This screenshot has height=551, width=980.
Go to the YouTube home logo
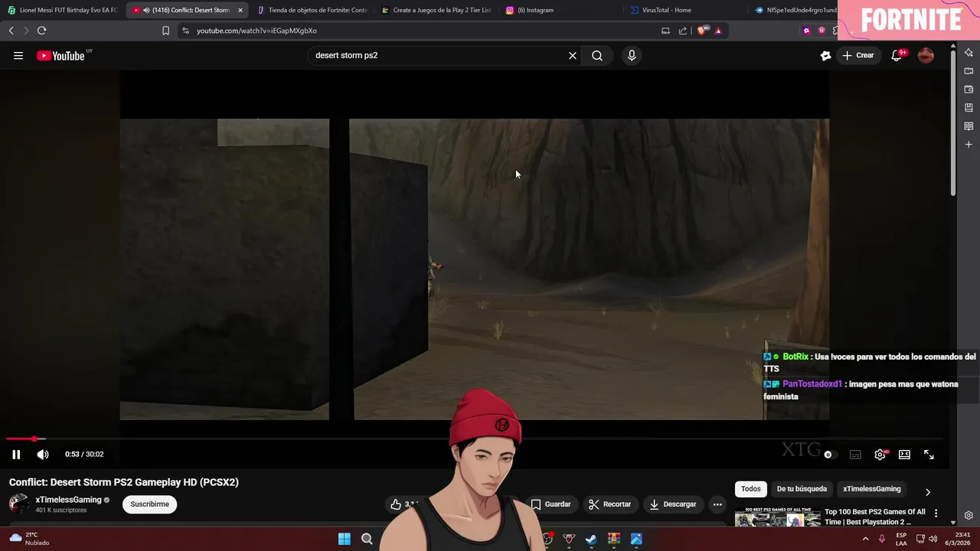pyautogui.click(x=61, y=55)
